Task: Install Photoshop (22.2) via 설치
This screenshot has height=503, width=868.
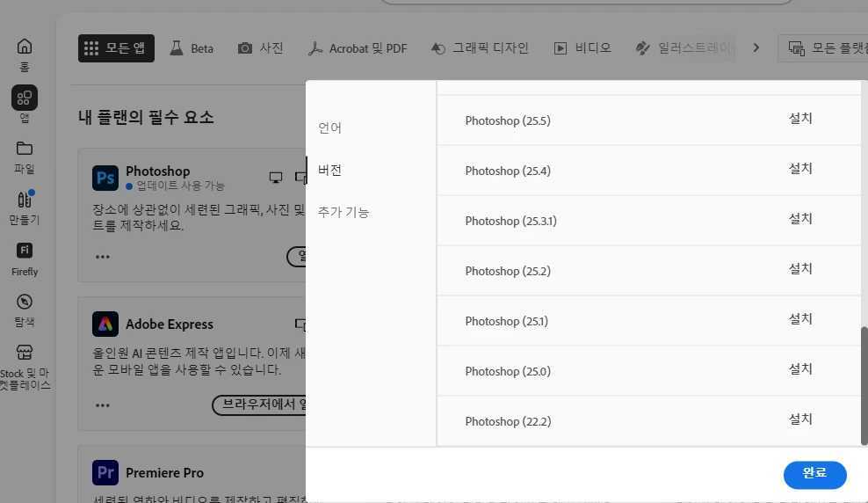Action: [800, 419]
